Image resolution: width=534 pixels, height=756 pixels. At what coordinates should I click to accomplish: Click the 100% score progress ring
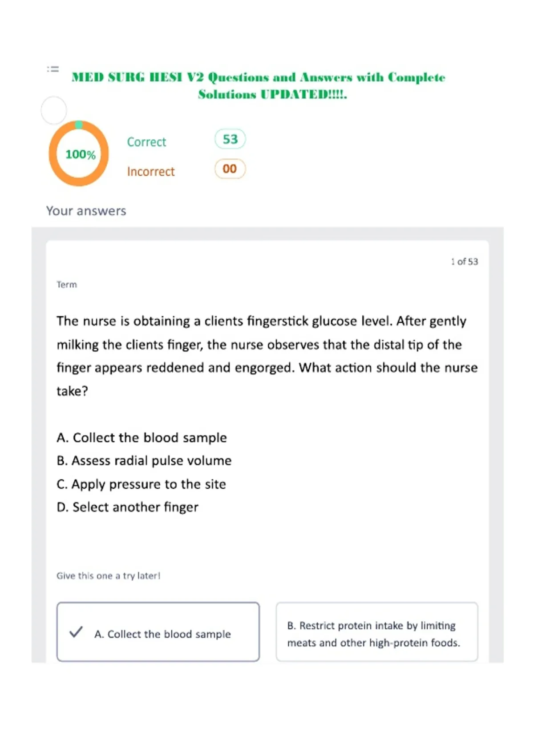(x=79, y=153)
